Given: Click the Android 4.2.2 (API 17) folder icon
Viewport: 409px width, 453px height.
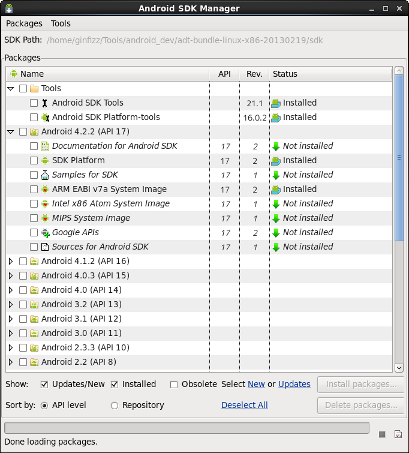Looking at the screenshot, I should tap(34, 132).
